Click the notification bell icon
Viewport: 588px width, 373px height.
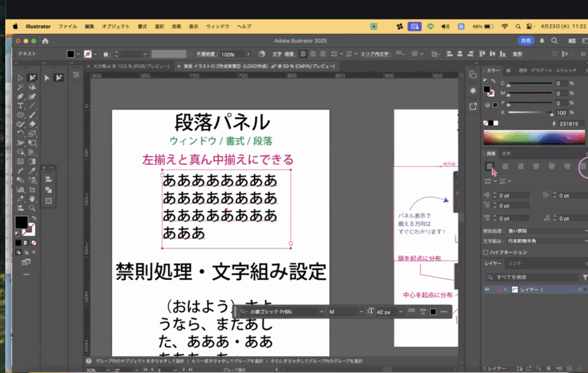click(x=542, y=41)
